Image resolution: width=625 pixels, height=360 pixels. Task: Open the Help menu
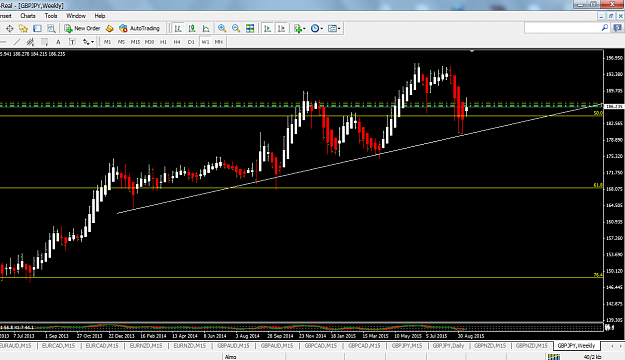(100, 16)
